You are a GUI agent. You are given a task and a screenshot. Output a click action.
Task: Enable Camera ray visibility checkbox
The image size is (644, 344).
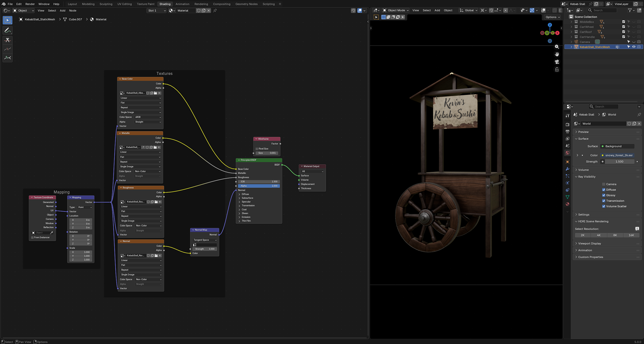pyautogui.click(x=603, y=184)
